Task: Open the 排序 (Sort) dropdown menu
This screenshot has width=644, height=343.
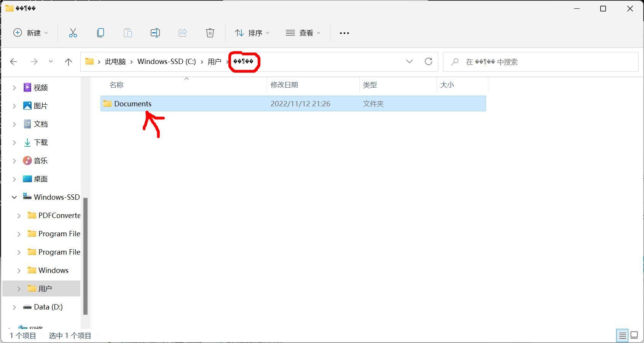Action: 252,33
